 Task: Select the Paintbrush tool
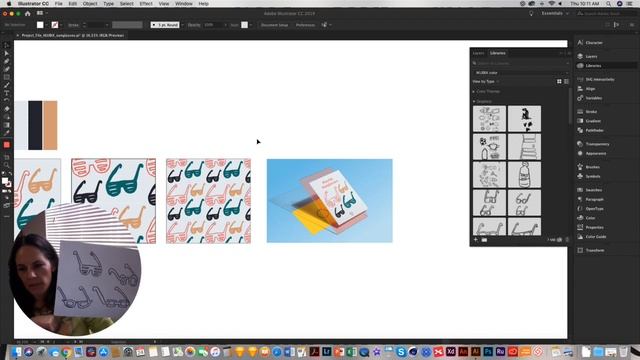(x=7, y=85)
